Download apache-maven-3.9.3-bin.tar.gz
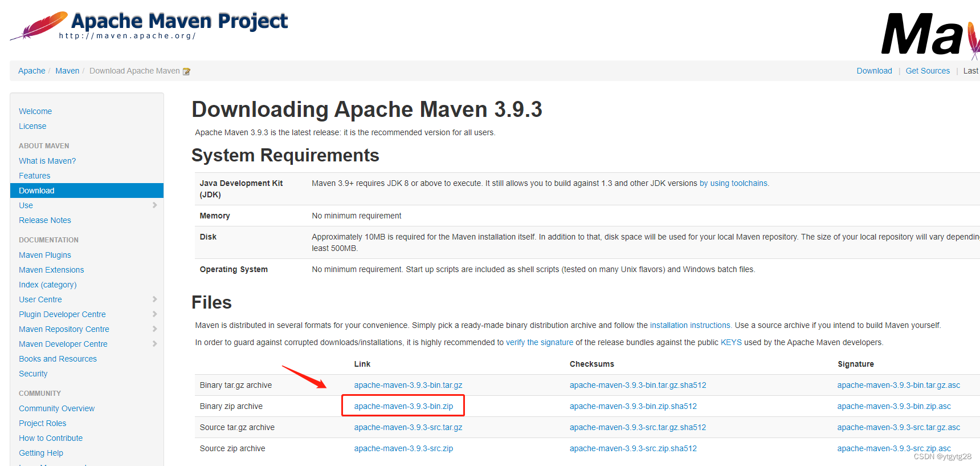980x466 pixels. click(408, 385)
